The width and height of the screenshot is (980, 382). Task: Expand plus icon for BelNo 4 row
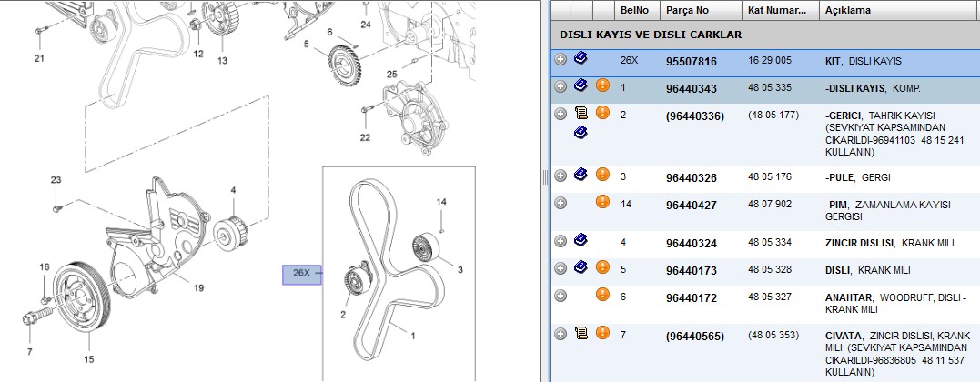coord(561,241)
